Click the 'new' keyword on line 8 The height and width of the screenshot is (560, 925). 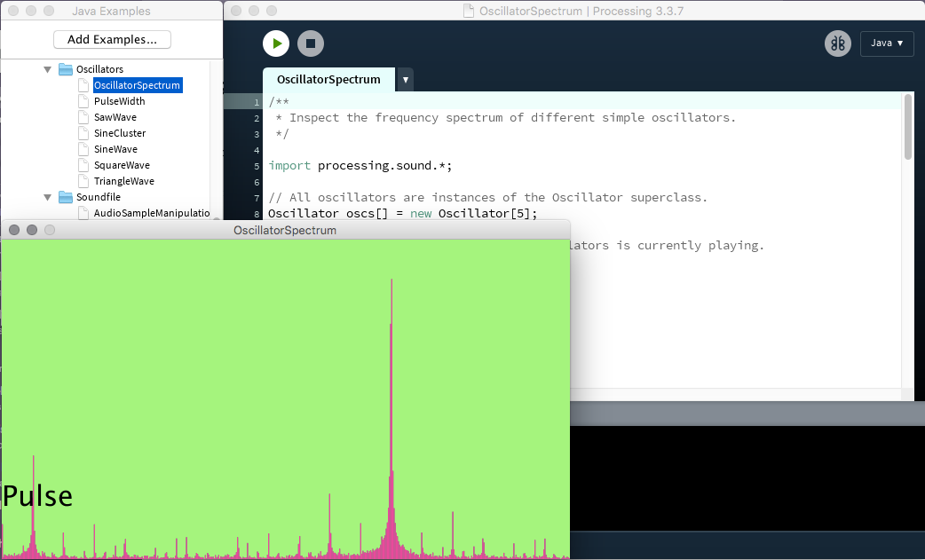click(x=421, y=213)
